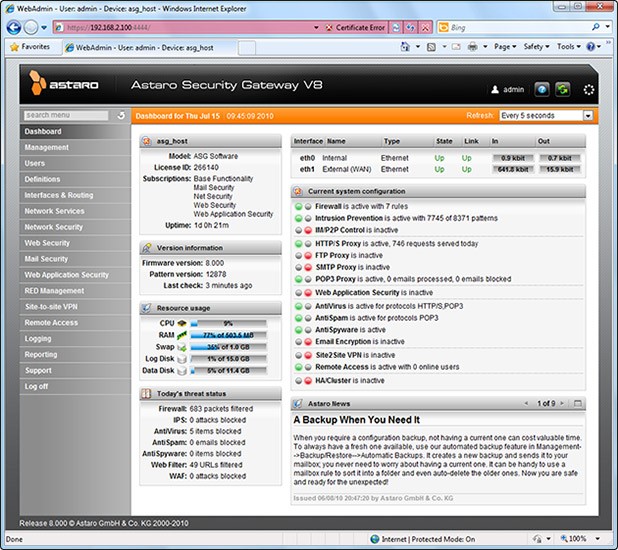Click the Log Disk icon

(182, 359)
